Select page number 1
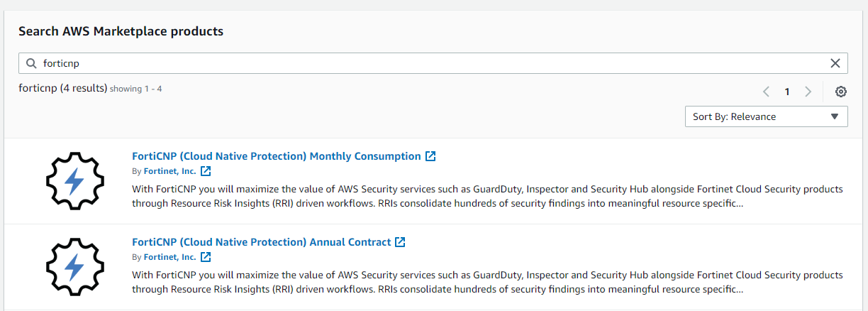Image resolution: width=868 pixels, height=311 pixels. [787, 92]
